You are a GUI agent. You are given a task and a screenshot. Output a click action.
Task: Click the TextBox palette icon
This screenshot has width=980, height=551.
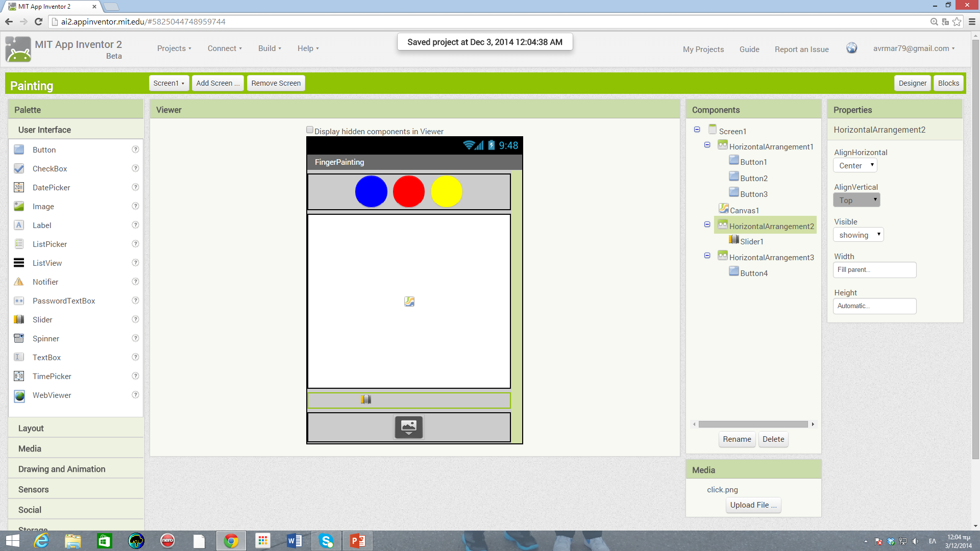point(19,357)
